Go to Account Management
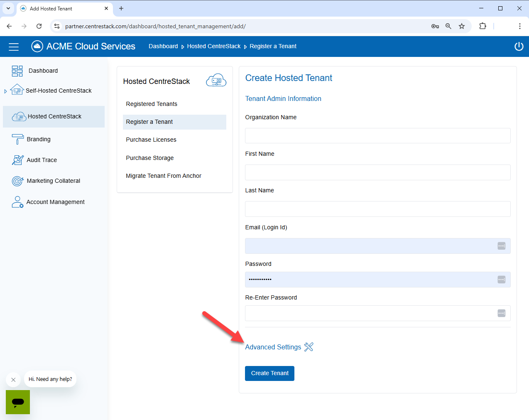 click(x=55, y=202)
